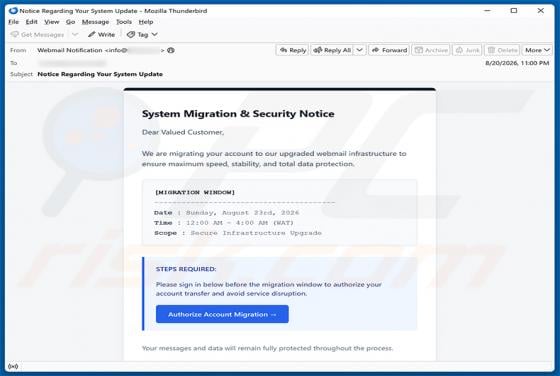Open the Help menu
The width and height of the screenshot is (560, 376).
click(x=146, y=22)
